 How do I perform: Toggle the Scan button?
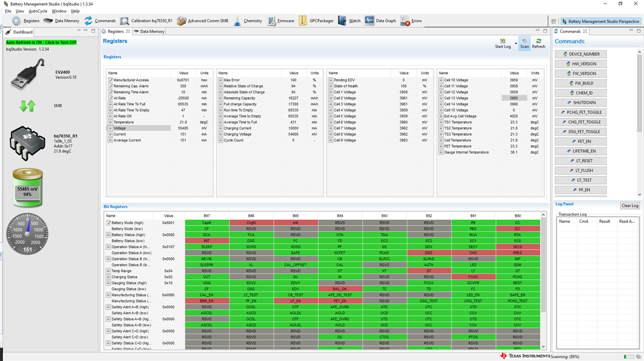[x=525, y=43]
